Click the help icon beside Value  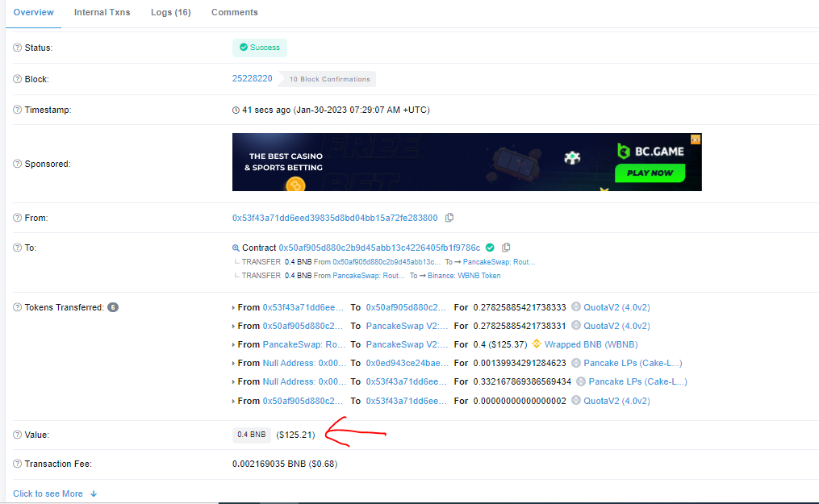[17, 435]
